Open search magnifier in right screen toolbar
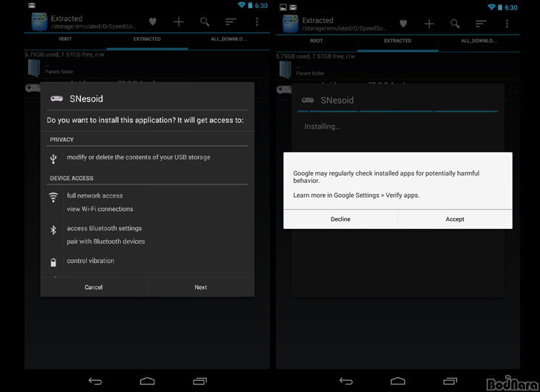 pyautogui.click(x=455, y=24)
